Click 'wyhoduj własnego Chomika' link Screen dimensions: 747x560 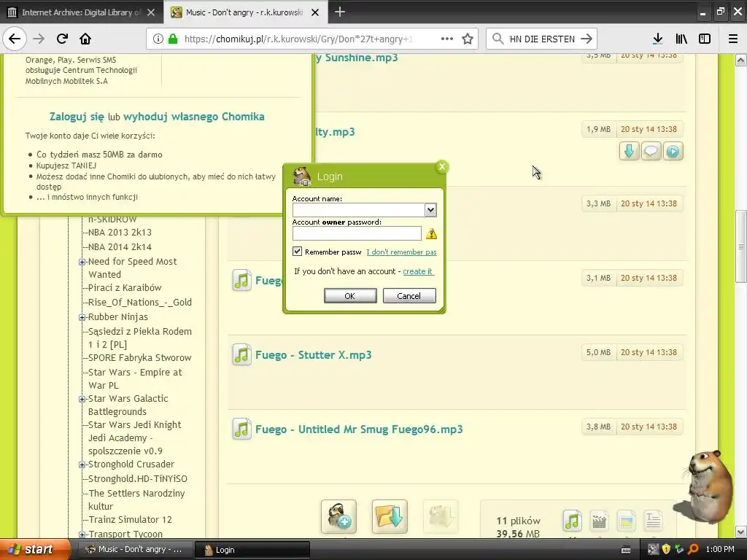point(194,117)
